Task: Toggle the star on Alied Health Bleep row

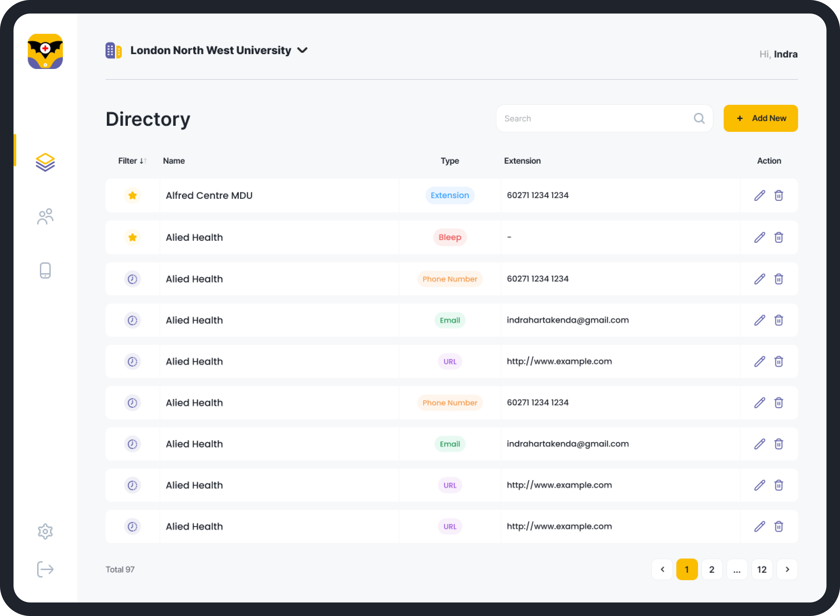Action: coord(132,238)
